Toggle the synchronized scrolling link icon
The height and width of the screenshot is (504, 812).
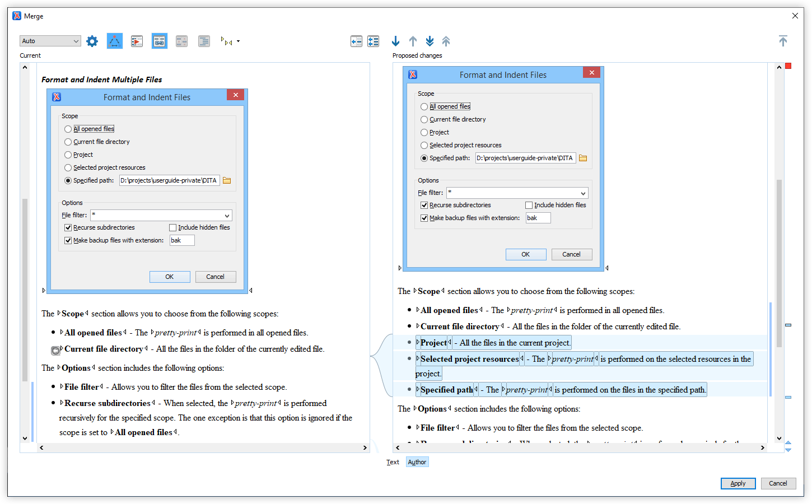pos(160,41)
